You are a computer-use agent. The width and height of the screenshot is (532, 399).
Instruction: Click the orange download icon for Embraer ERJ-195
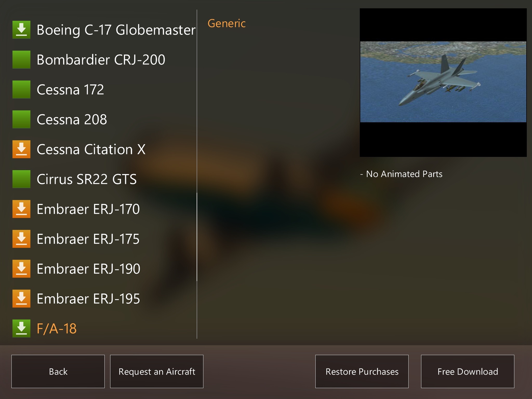pos(21,298)
